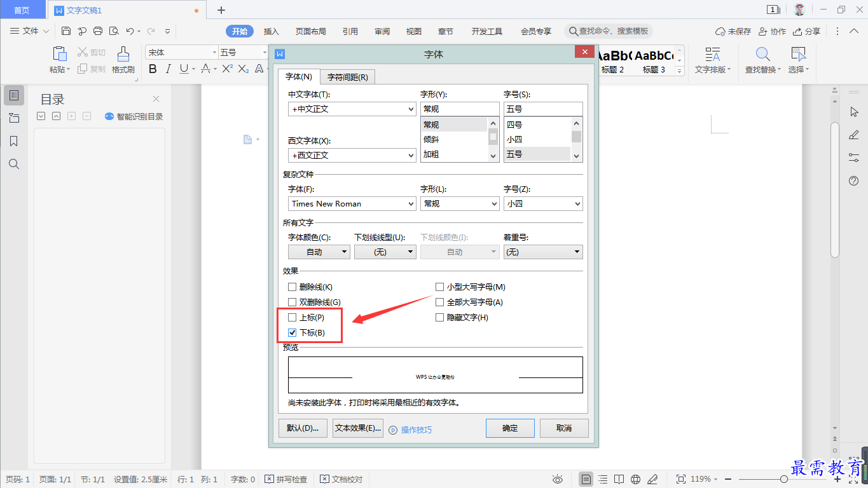This screenshot has width=868, height=488.
Task: Open the 操作技巧 tips link
Action: click(x=410, y=430)
